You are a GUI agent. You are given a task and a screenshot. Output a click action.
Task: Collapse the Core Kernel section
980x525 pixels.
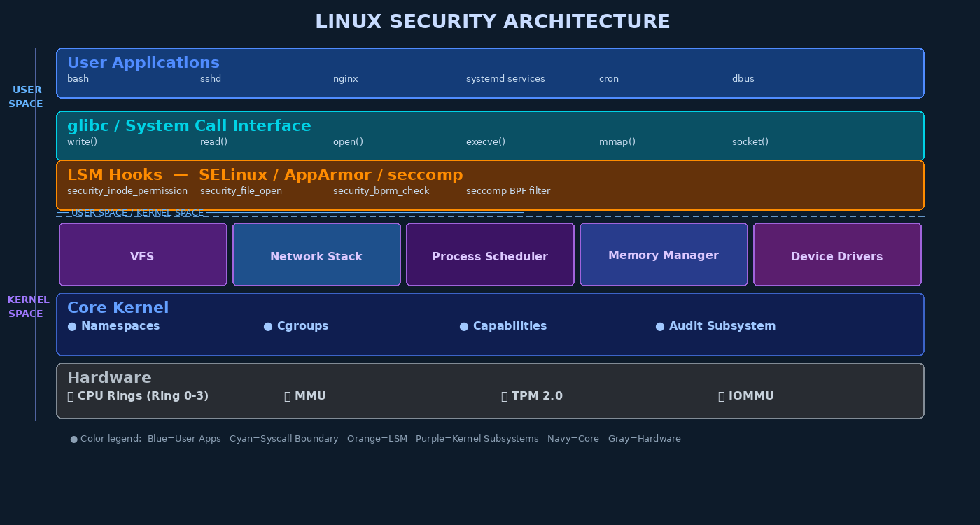(x=490, y=324)
